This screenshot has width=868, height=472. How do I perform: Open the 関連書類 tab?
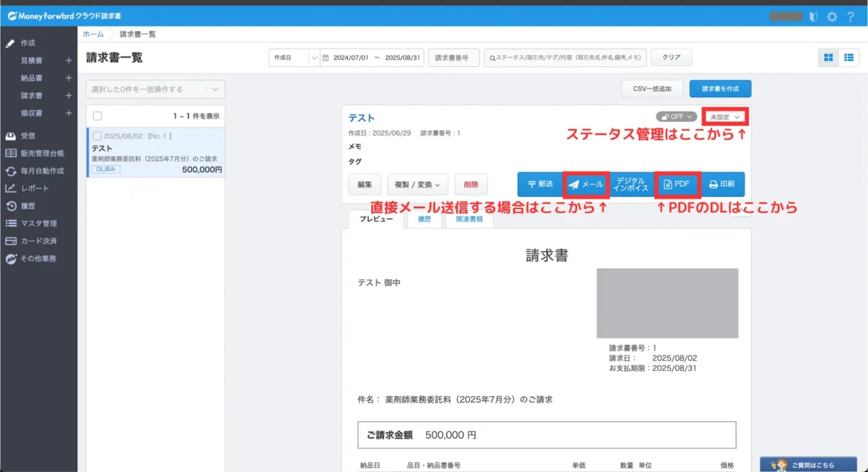469,220
